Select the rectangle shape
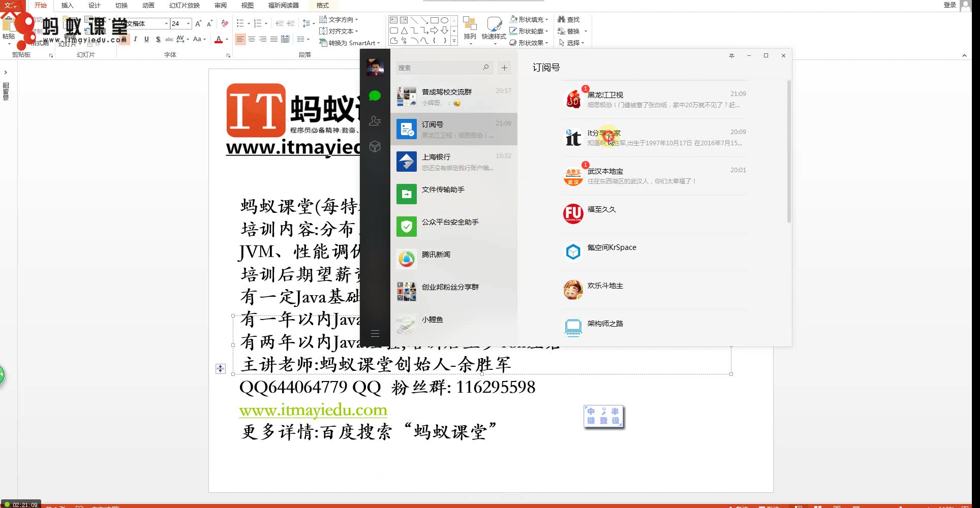Screen dimensions: 980x508 pos(435,20)
